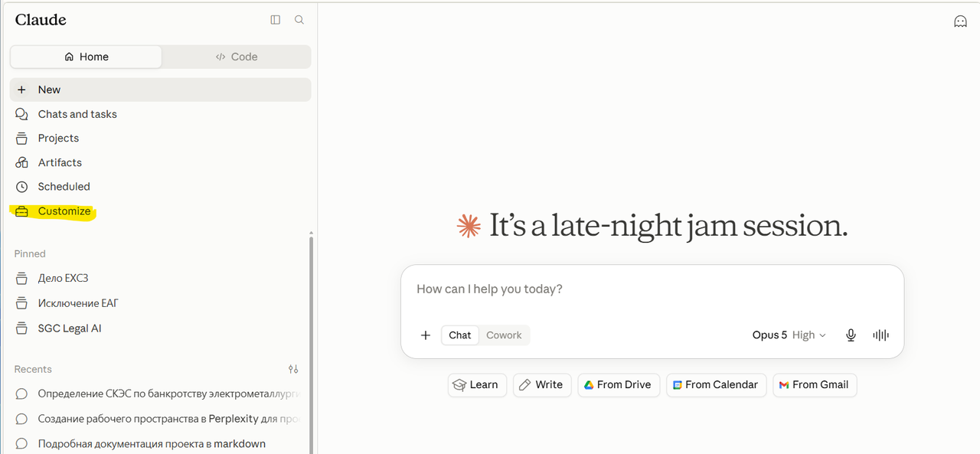Click the Learn suggestion button

point(477,385)
